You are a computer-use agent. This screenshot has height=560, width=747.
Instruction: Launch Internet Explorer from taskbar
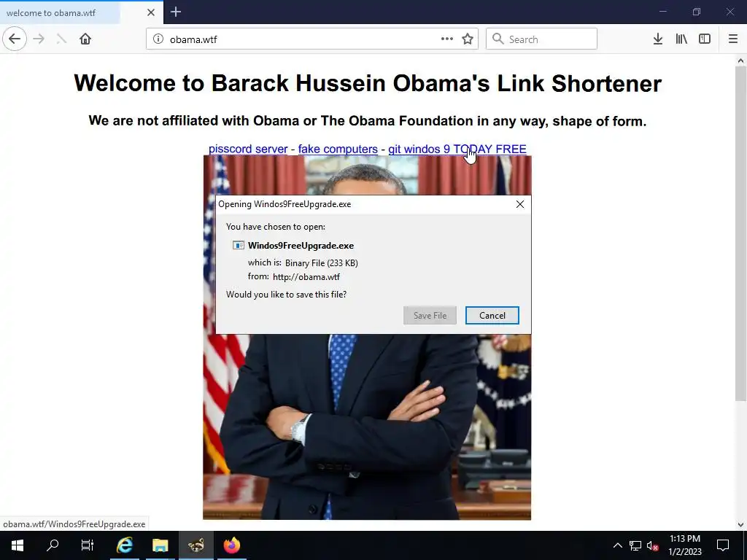point(124,545)
